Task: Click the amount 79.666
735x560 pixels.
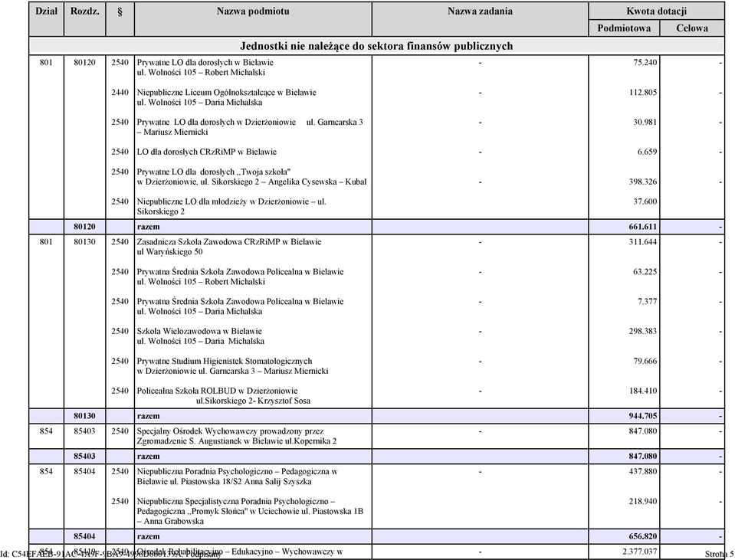Action: pos(645,362)
